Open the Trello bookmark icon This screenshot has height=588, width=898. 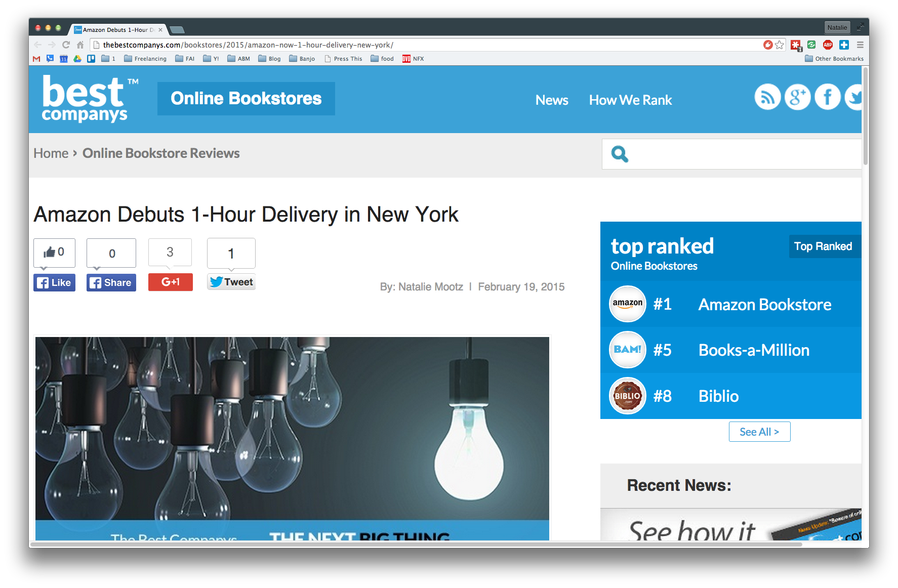click(91, 59)
